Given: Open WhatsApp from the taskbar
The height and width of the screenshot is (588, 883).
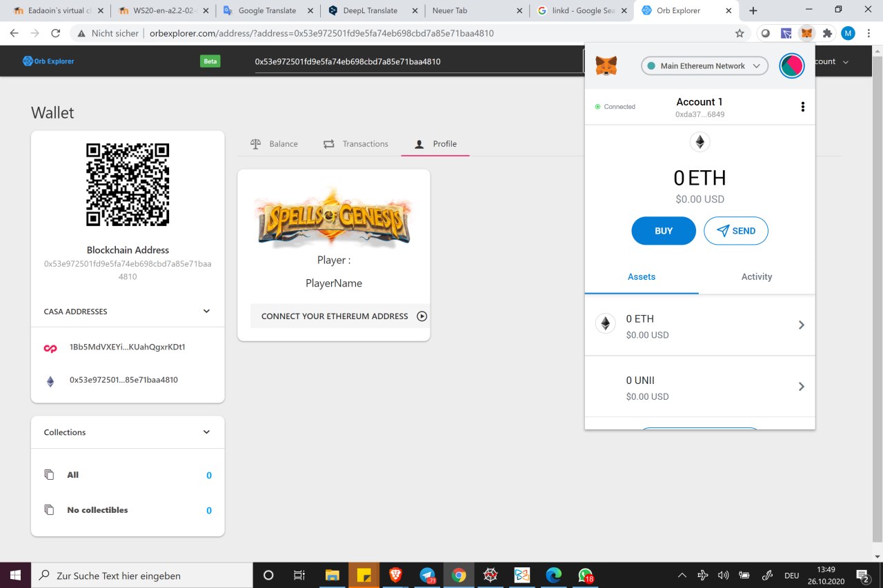Looking at the screenshot, I should (585, 575).
